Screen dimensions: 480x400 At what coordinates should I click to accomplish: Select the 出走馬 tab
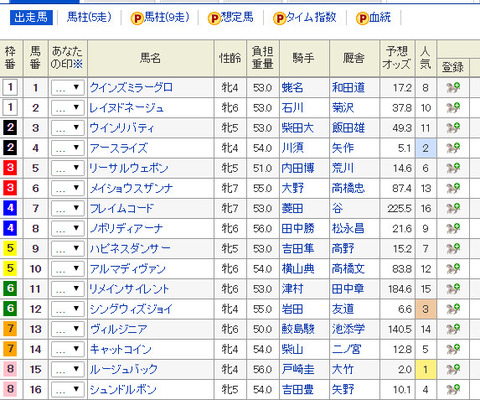[x=31, y=17]
